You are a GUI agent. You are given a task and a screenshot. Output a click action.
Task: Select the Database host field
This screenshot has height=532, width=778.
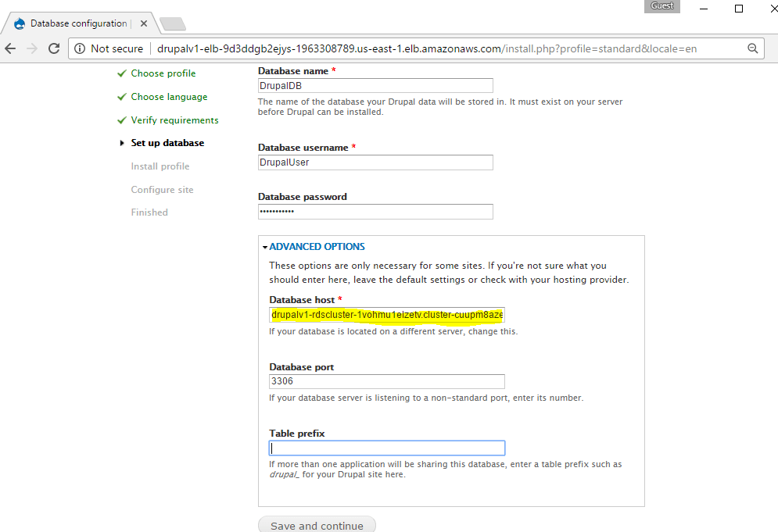click(387, 315)
